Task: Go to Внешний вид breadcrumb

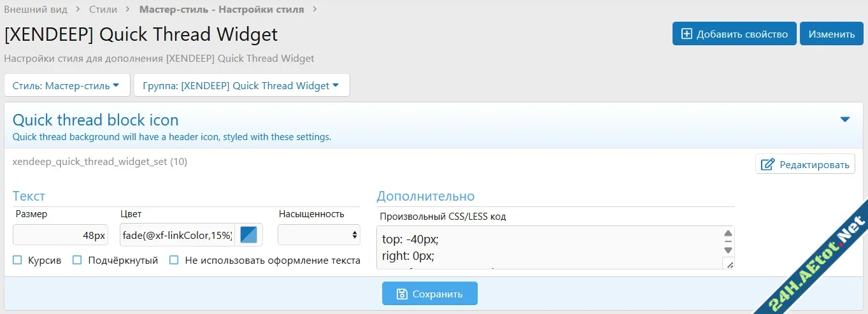Action: pos(36,10)
